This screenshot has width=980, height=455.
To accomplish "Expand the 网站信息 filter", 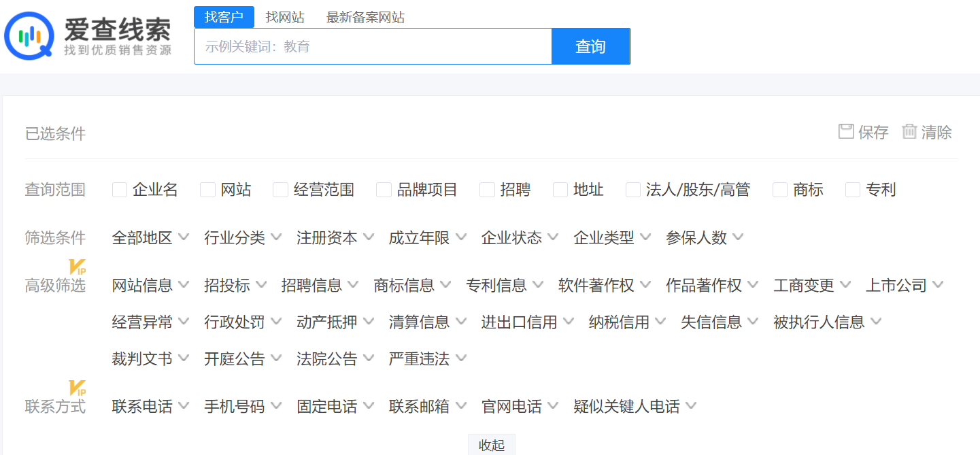I will pos(151,285).
